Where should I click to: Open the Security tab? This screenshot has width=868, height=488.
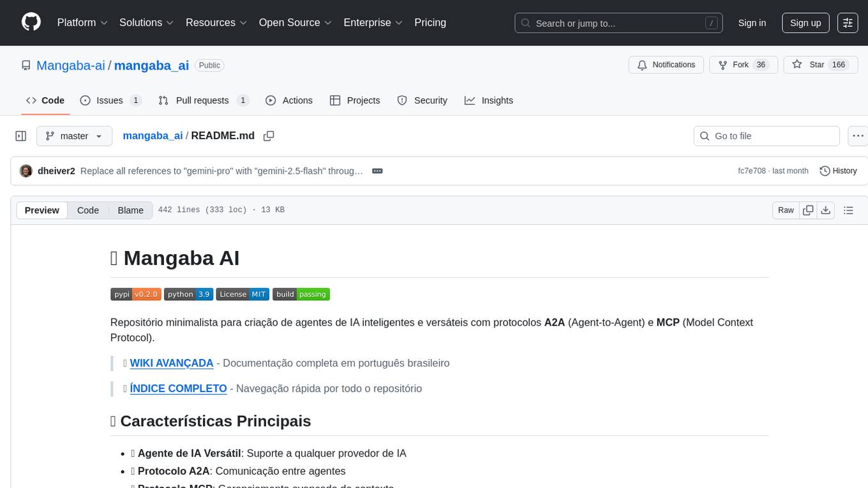[x=422, y=100]
